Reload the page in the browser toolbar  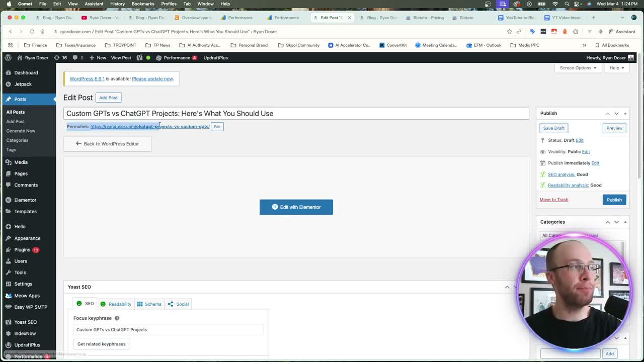pyautogui.click(x=32, y=32)
